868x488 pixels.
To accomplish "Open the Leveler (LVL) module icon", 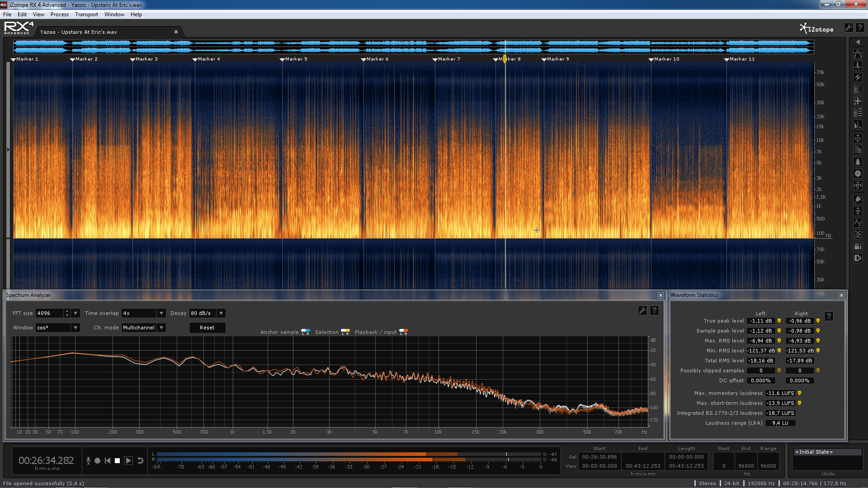I will pyautogui.click(x=858, y=138).
